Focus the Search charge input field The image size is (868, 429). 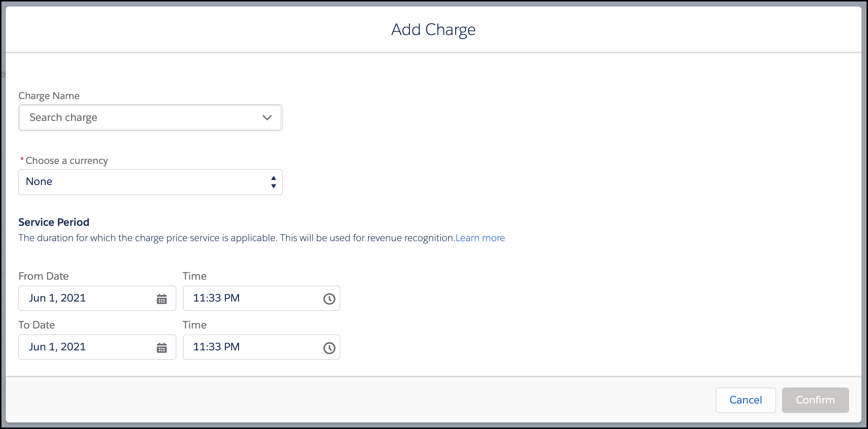click(x=138, y=118)
